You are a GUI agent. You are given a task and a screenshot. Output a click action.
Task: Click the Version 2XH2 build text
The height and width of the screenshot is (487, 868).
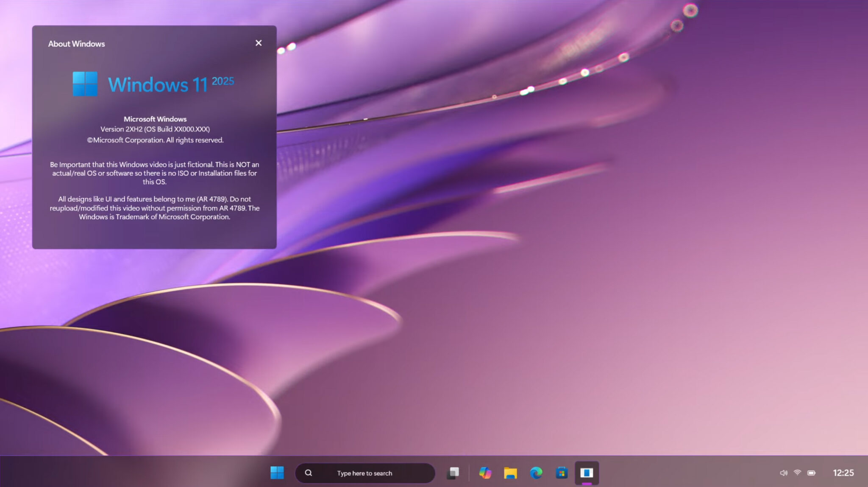pos(155,129)
